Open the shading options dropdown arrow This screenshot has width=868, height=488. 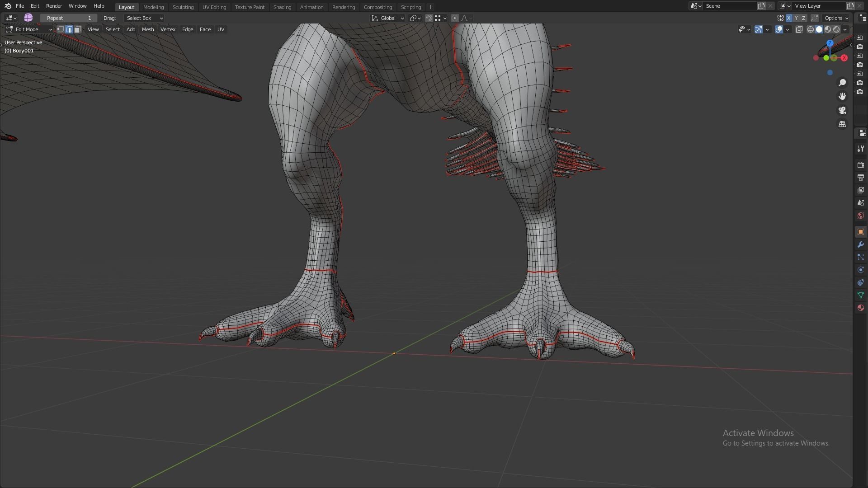845,29
